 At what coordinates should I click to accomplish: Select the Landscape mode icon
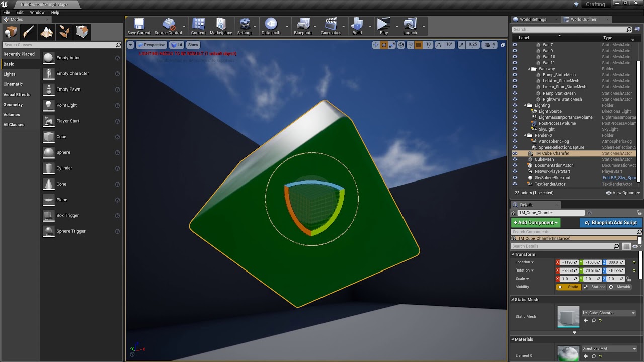click(47, 32)
